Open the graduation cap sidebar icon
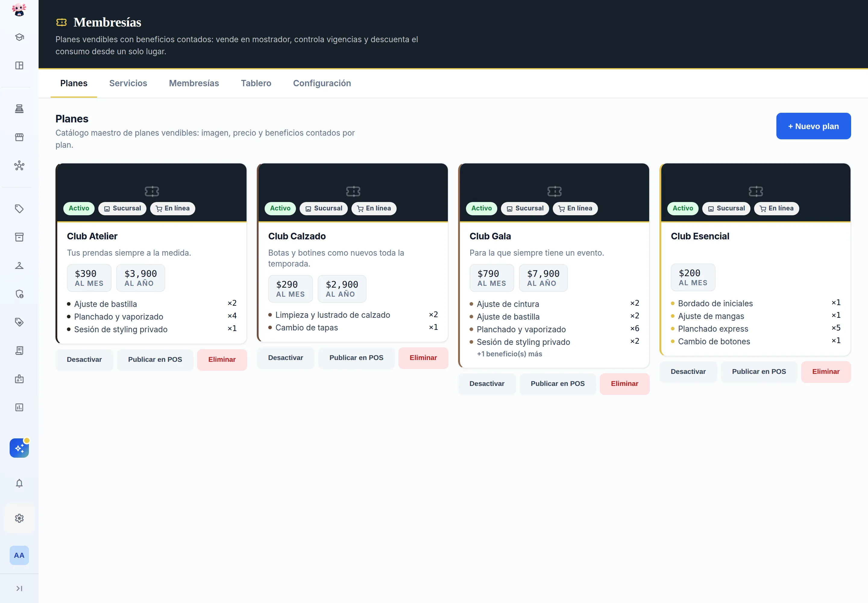Image resolution: width=868 pixels, height=603 pixels. [19, 37]
